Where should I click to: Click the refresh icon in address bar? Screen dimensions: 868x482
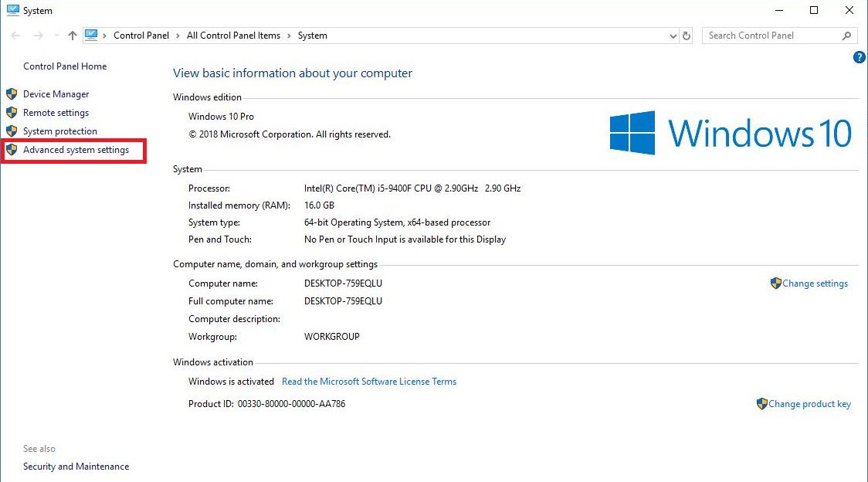[x=687, y=36]
